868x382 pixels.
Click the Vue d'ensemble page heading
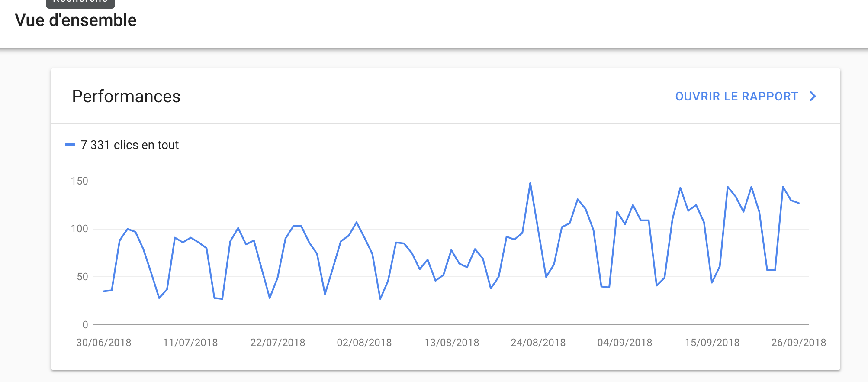tap(76, 20)
